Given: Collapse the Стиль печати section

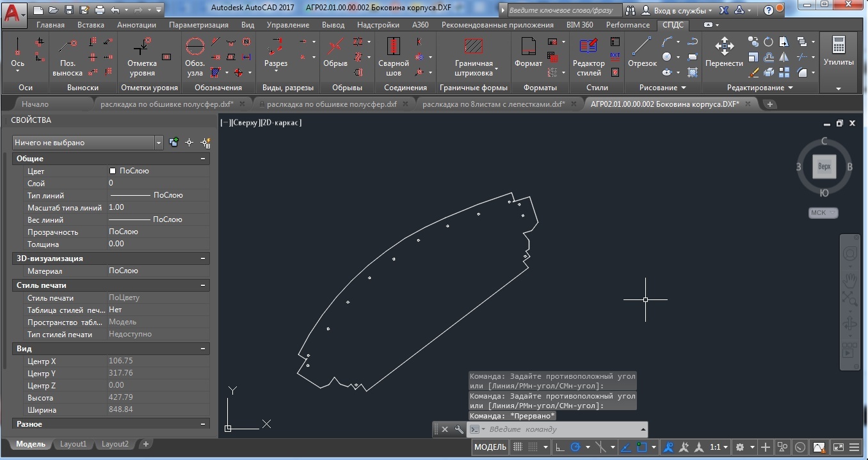Looking at the screenshot, I should pos(203,285).
